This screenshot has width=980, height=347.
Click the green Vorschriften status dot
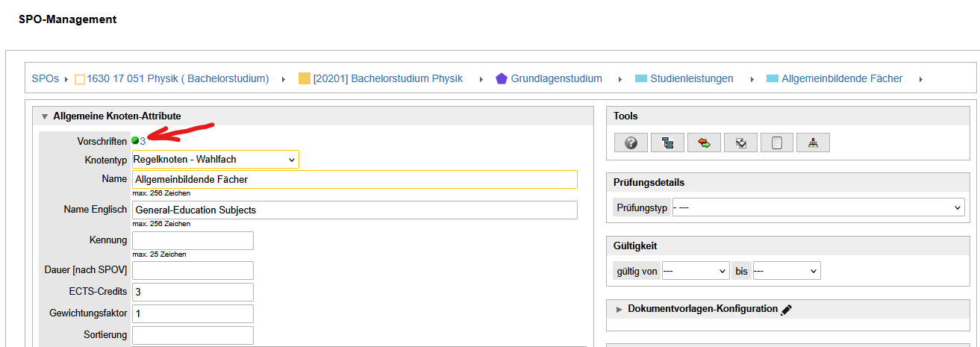[x=135, y=140]
